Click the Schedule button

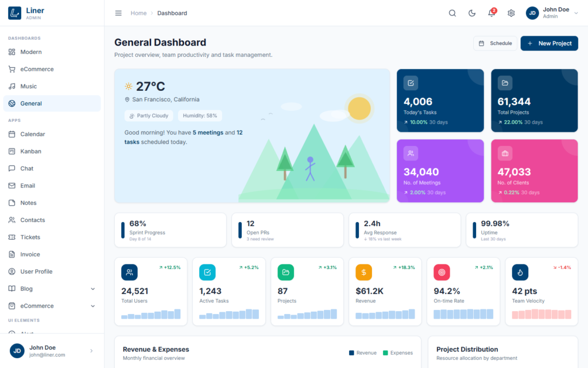[x=495, y=43]
